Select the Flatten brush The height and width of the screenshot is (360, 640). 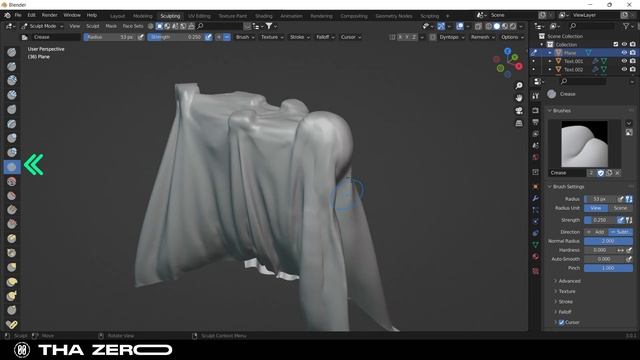[x=12, y=196]
